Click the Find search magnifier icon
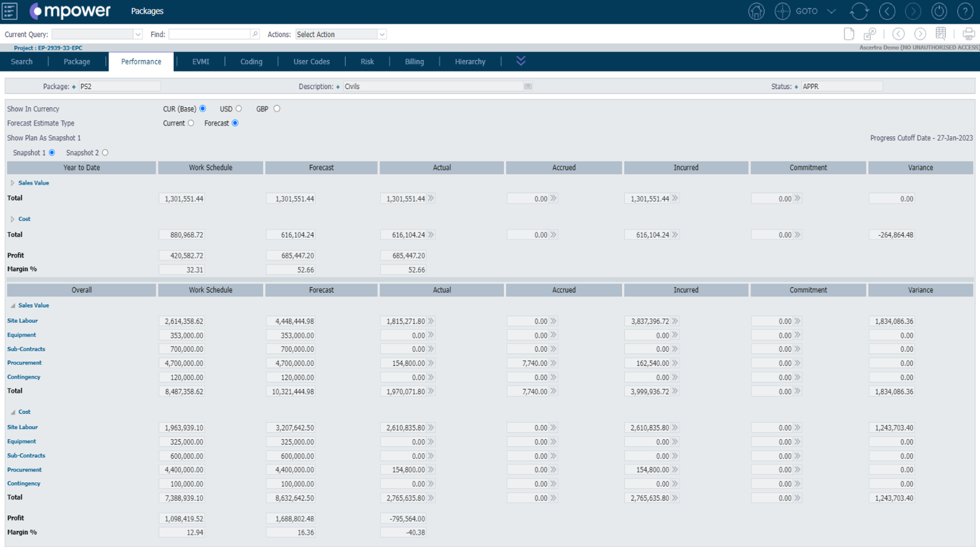980x547 pixels. pos(255,34)
